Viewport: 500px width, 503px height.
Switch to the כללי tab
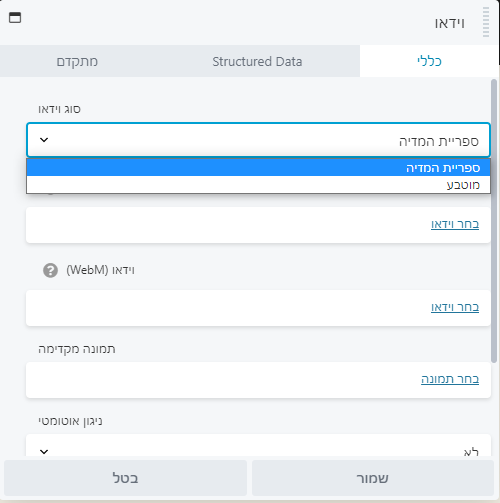click(429, 61)
